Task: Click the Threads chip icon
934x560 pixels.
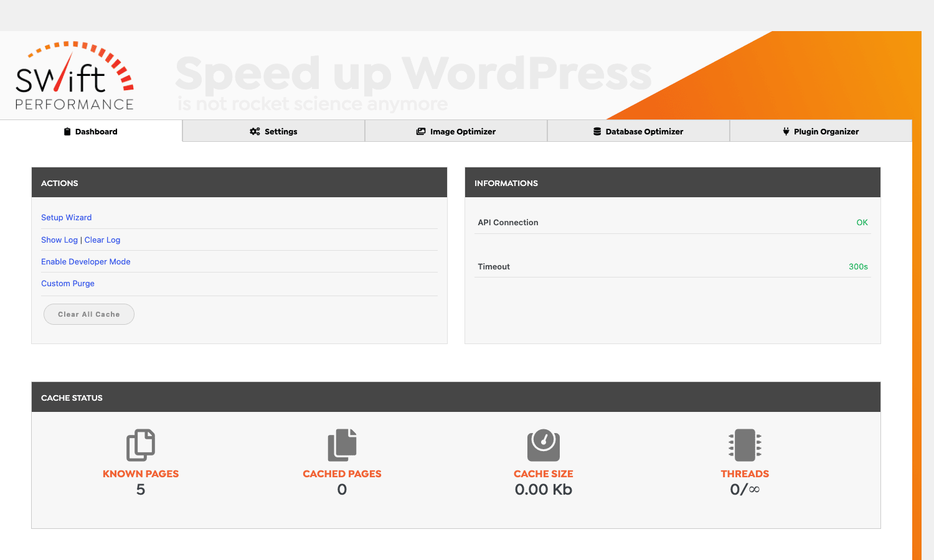Action: click(745, 445)
